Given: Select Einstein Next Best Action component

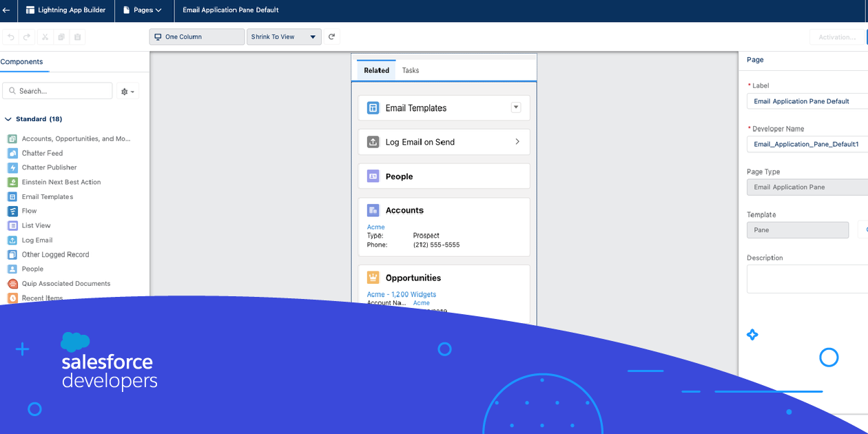Looking at the screenshot, I should (54, 182).
